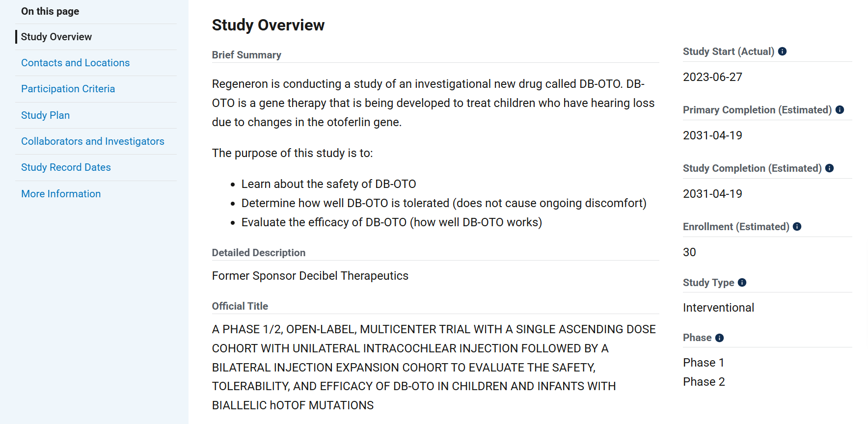Select Study Overview in the page navigation

(56, 37)
